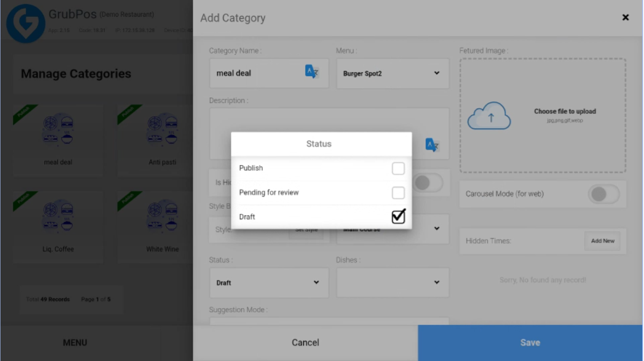Click translate icon in Category Name field
Screen dimensions: 644x361
[311, 72]
